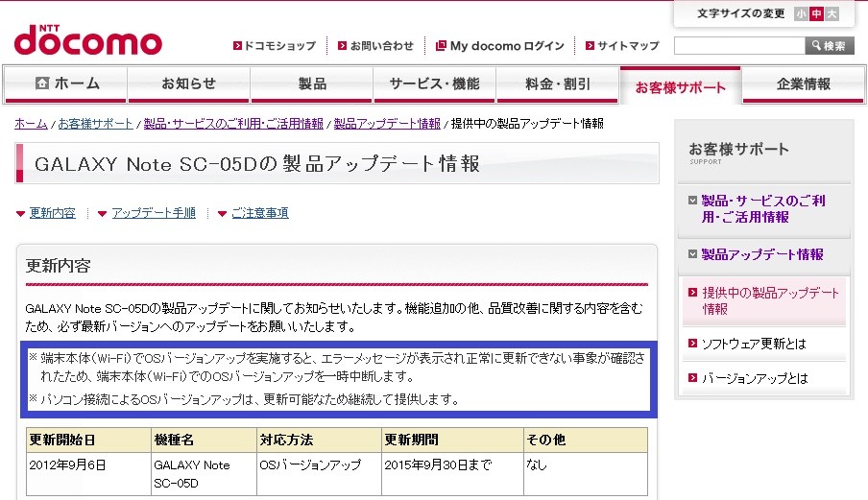Click the 検索 search button

pos(830,46)
